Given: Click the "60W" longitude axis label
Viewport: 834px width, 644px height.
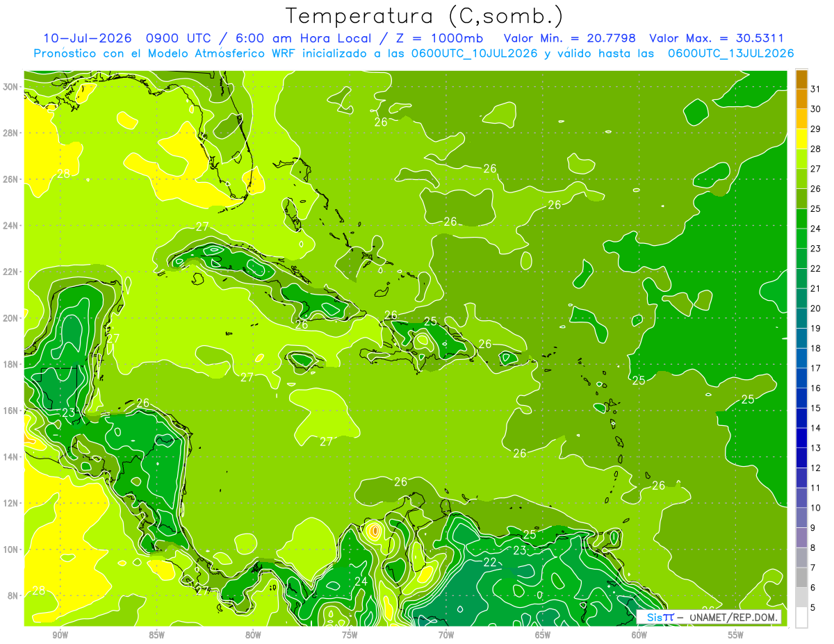Looking at the screenshot, I should [639, 635].
